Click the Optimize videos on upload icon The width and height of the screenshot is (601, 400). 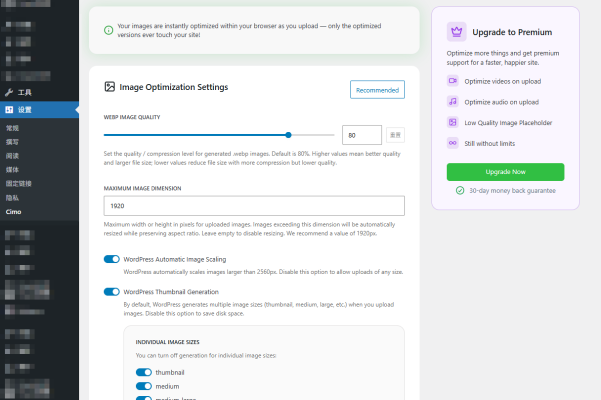point(453,81)
